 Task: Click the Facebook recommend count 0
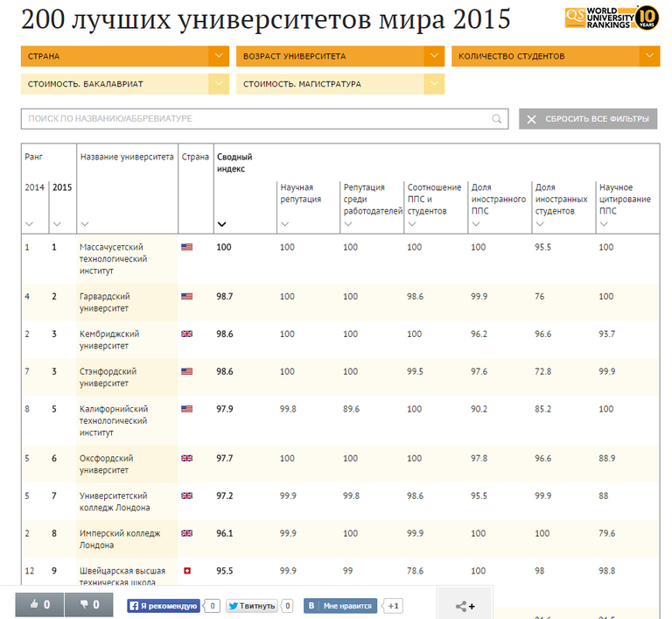pyautogui.click(x=212, y=606)
